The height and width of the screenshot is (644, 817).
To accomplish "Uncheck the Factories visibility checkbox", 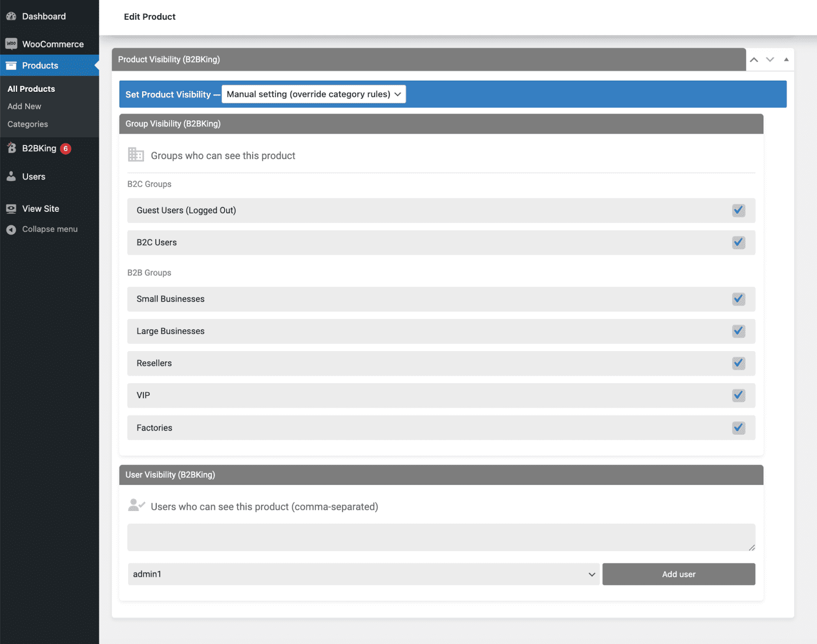I will 738,428.
